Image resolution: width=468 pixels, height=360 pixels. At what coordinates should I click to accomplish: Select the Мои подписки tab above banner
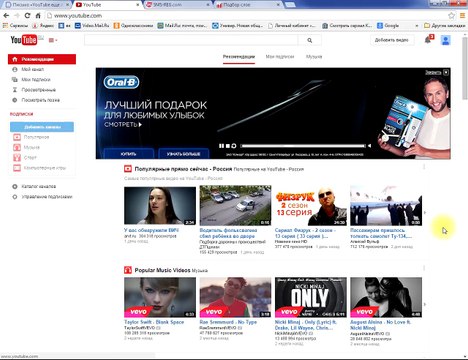(280, 57)
